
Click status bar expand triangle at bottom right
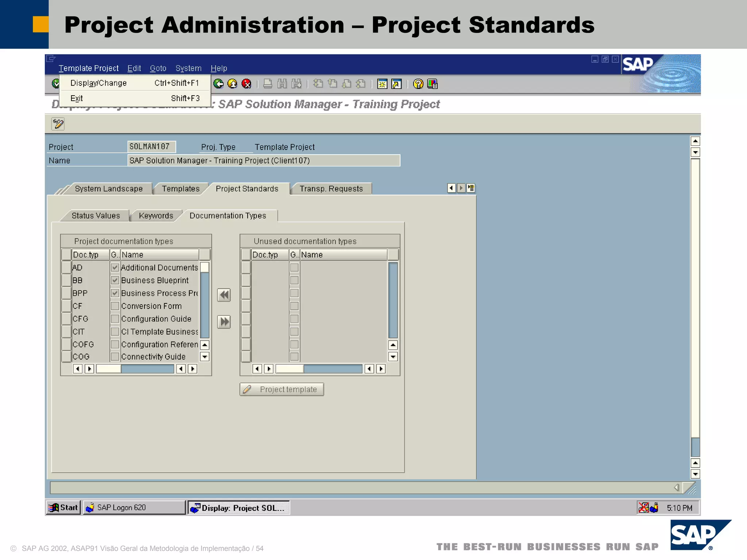click(x=676, y=487)
